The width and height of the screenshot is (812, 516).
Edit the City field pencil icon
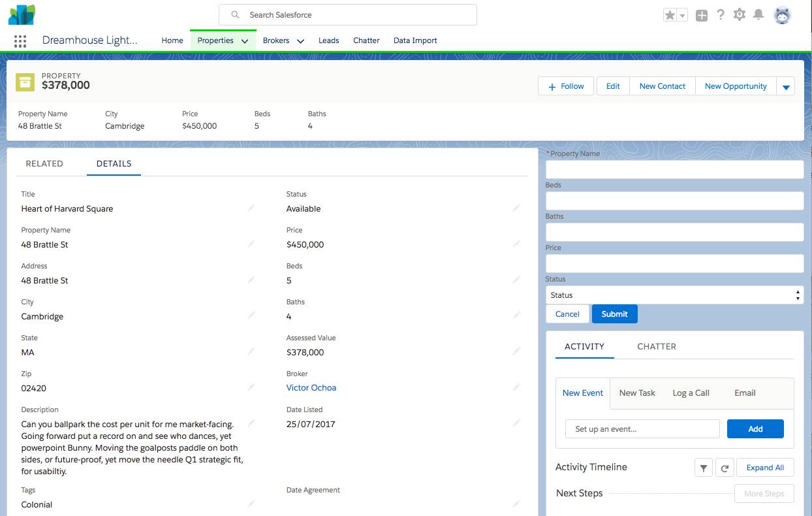coord(251,315)
